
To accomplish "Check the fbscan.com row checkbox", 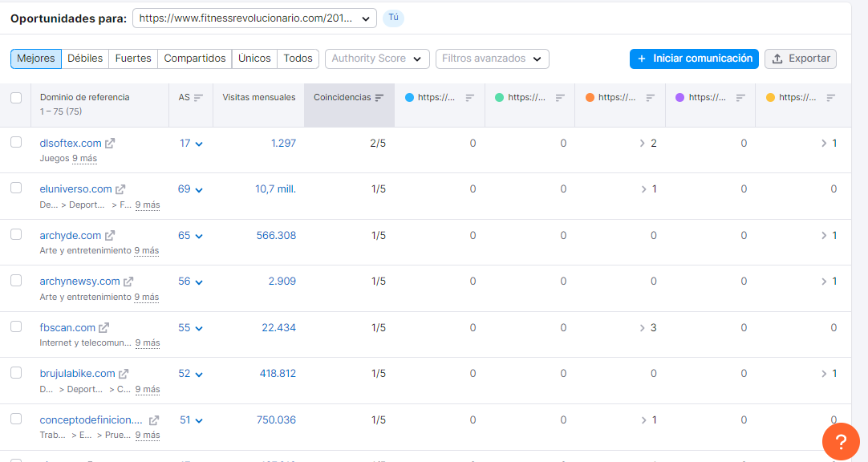I will coord(16,326).
